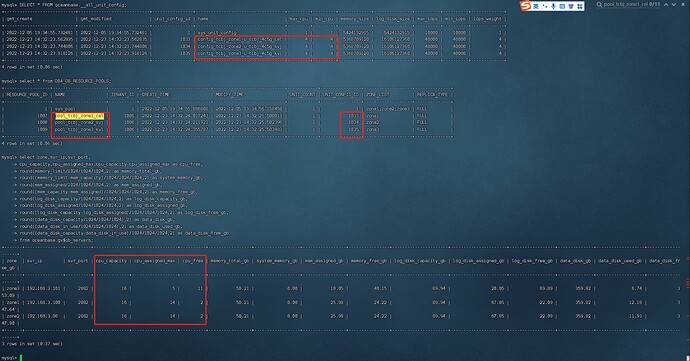Click the Sogou input method logo
The height and width of the screenshot is (361, 690).
tap(525, 6)
